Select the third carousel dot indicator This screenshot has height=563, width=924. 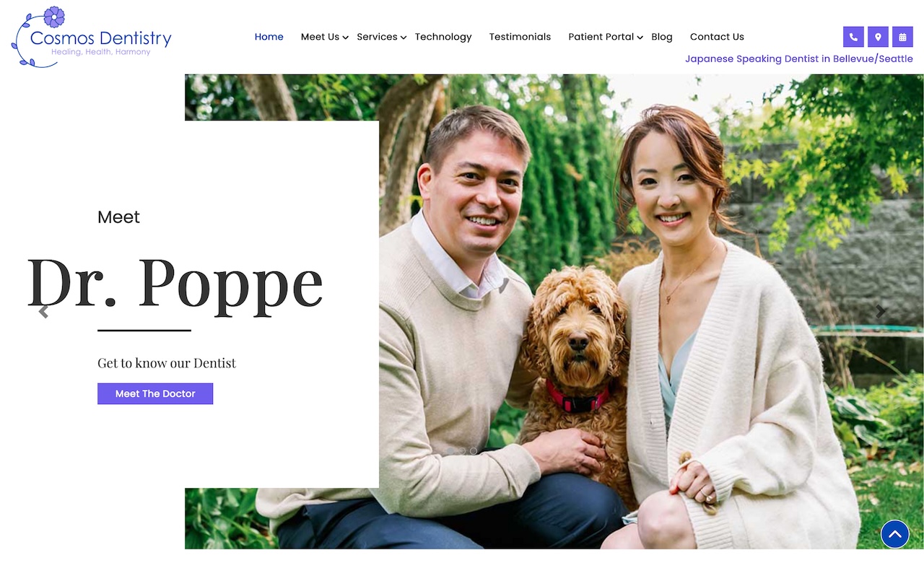click(x=474, y=451)
